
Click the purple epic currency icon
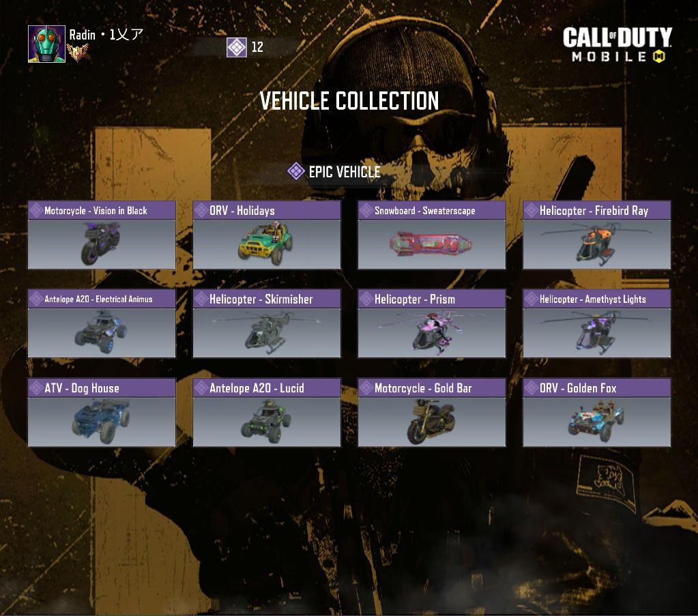236,47
